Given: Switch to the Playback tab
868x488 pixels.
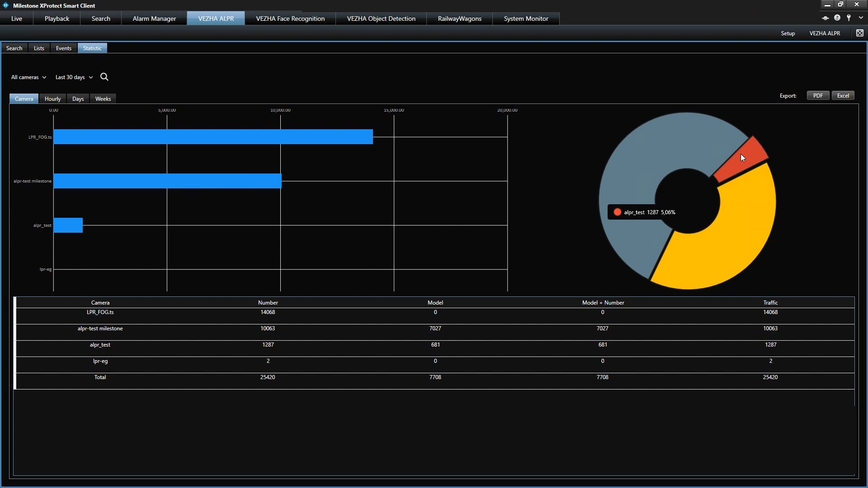Looking at the screenshot, I should click(57, 19).
